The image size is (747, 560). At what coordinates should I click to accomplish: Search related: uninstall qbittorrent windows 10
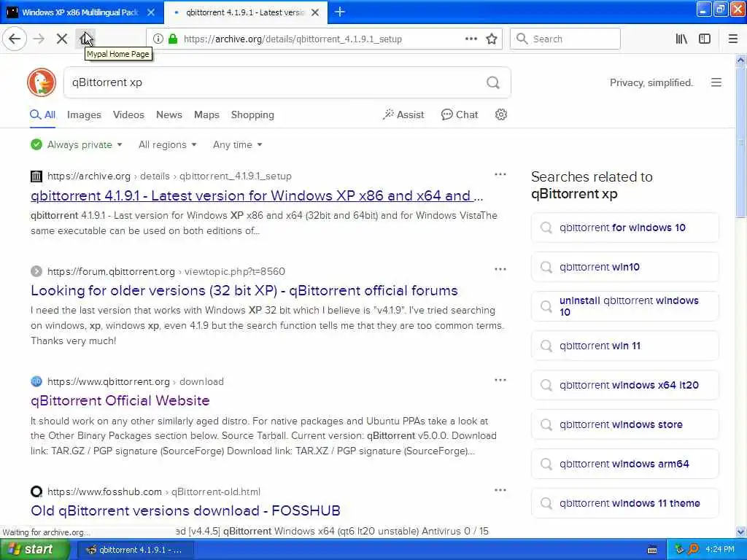(x=624, y=306)
